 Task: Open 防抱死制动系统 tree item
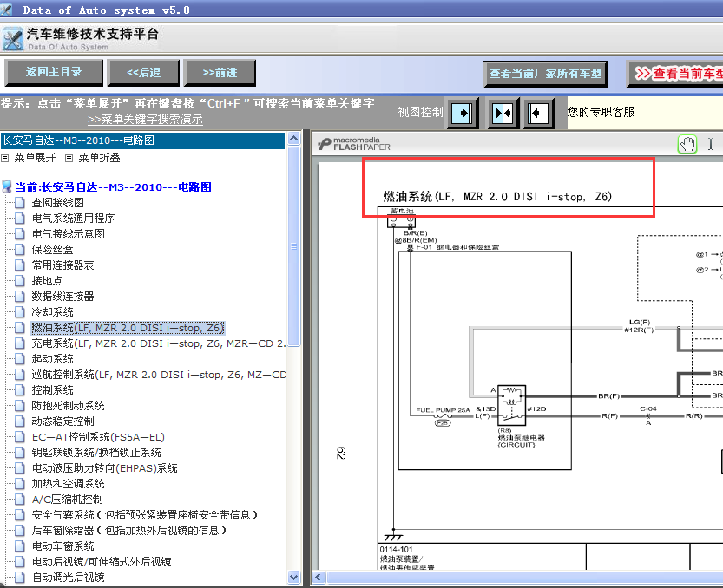click(x=68, y=406)
